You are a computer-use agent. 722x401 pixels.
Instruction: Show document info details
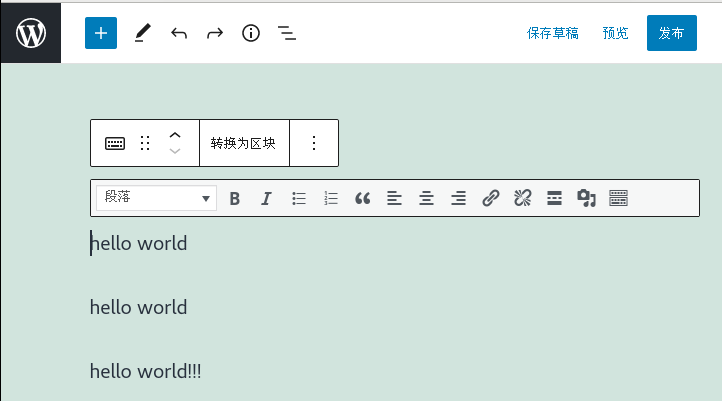pos(251,33)
